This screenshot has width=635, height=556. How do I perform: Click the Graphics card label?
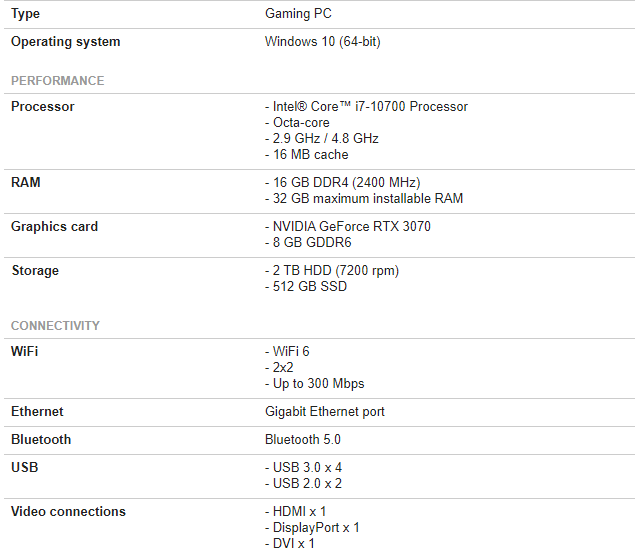54,226
